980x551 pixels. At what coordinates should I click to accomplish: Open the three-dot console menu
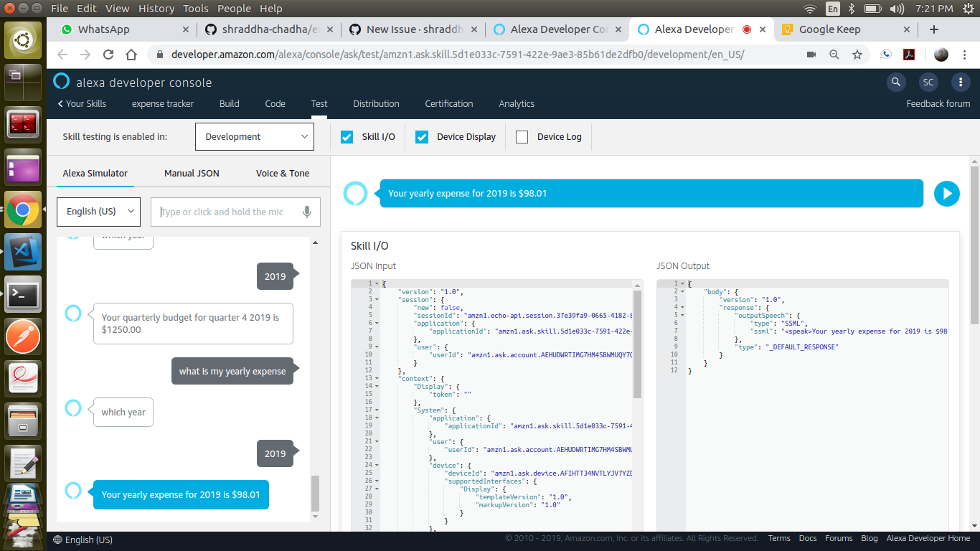pyautogui.click(x=961, y=82)
